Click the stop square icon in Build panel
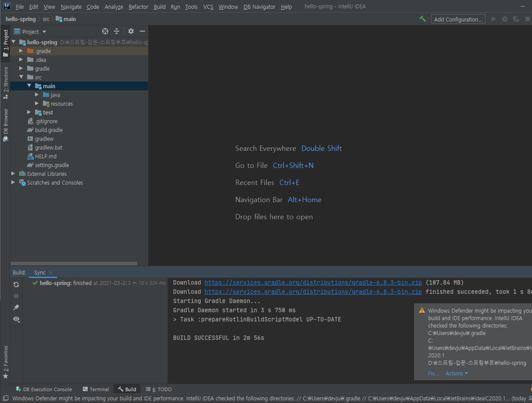Image resolution: width=532 pixels, height=403 pixels. 16,296
